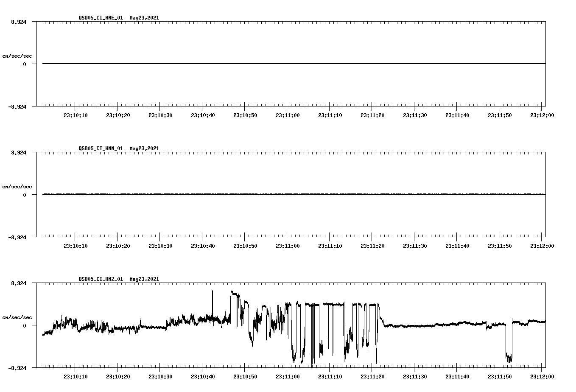Viewport: 576px width, 392px height.
Task: Select the QSD05_CI_HNE_01 channel label
Action: click(101, 18)
